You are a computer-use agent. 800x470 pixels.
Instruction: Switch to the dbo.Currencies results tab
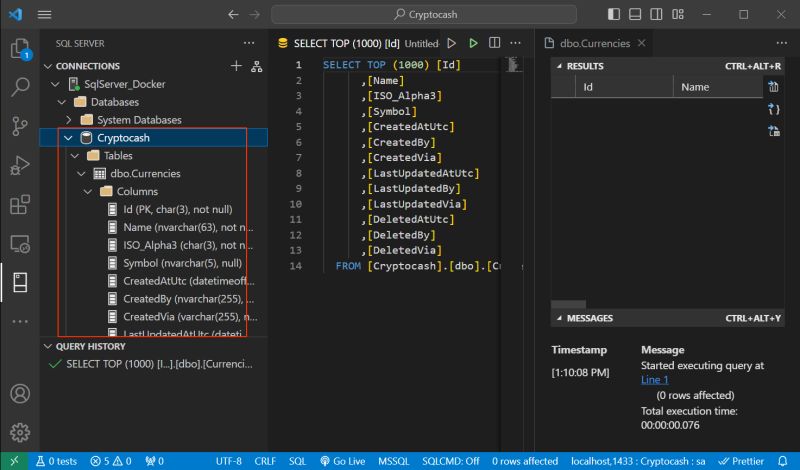(x=594, y=43)
